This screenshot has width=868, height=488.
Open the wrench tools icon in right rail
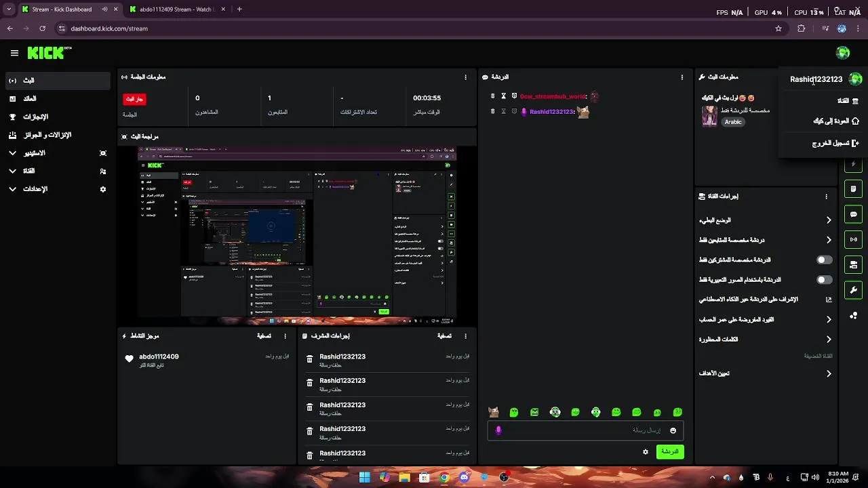[853, 290]
